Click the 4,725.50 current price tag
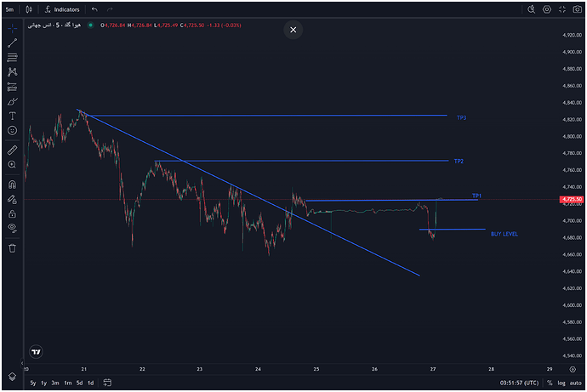Screen dimensions: 587x392 click(x=572, y=199)
